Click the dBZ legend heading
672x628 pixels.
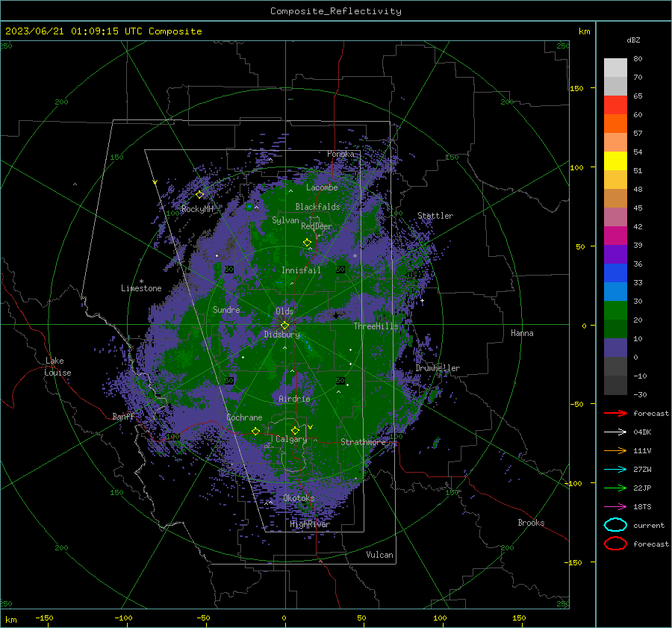[x=633, y=40]
